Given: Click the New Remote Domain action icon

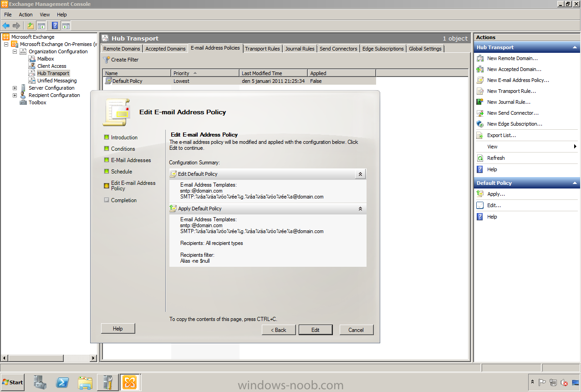Looking at the screenshot, I should tap(480, 58).
